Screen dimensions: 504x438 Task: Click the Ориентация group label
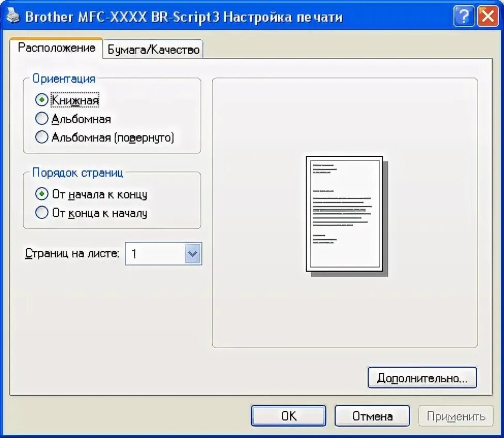[x=64, y=79]
